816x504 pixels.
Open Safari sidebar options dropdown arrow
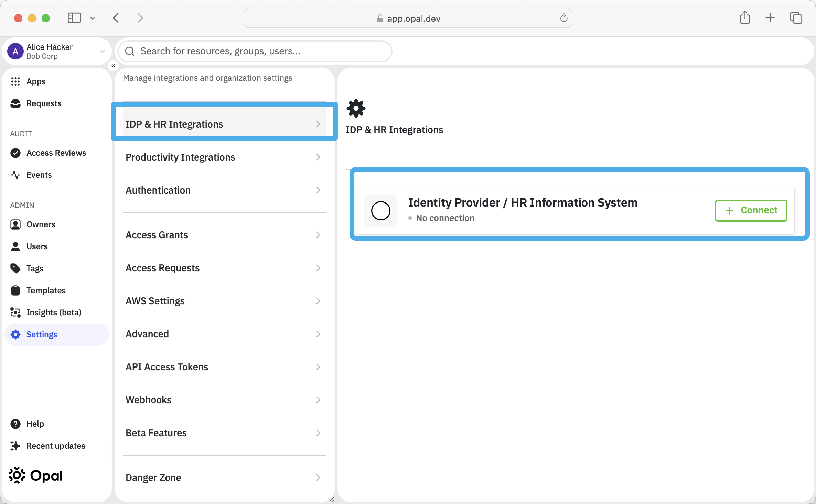coord(93,18)
